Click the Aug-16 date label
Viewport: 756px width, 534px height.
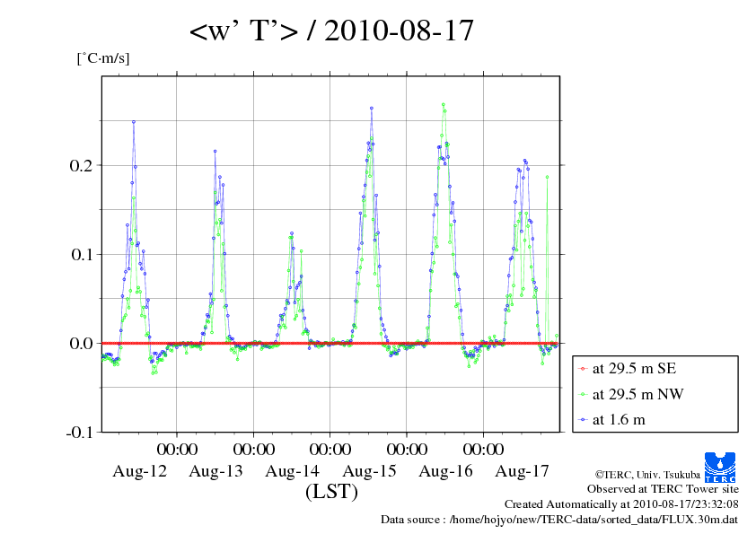[x=445, y=471]
